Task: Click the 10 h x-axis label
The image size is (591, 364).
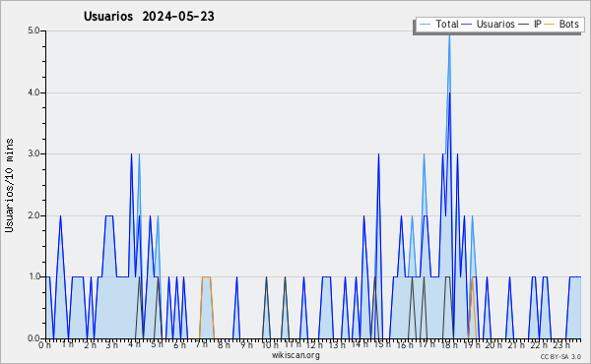Action: coord(270,344)
